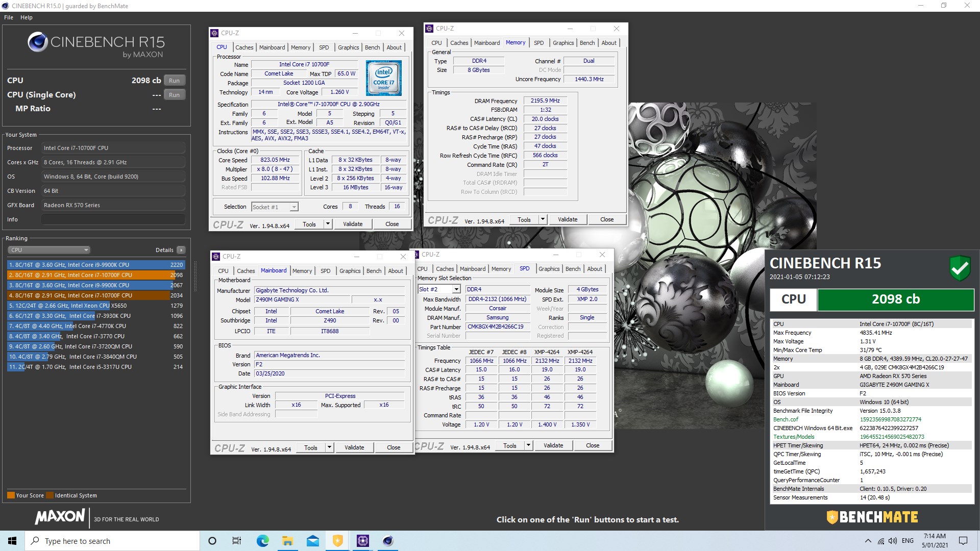Open the Help menu in Cinebench
This screenshot has width=980, height=551.
27,17
